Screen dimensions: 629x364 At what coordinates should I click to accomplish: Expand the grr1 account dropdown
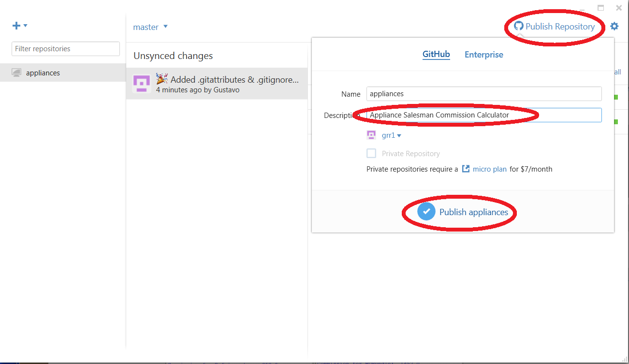(392, 136)
